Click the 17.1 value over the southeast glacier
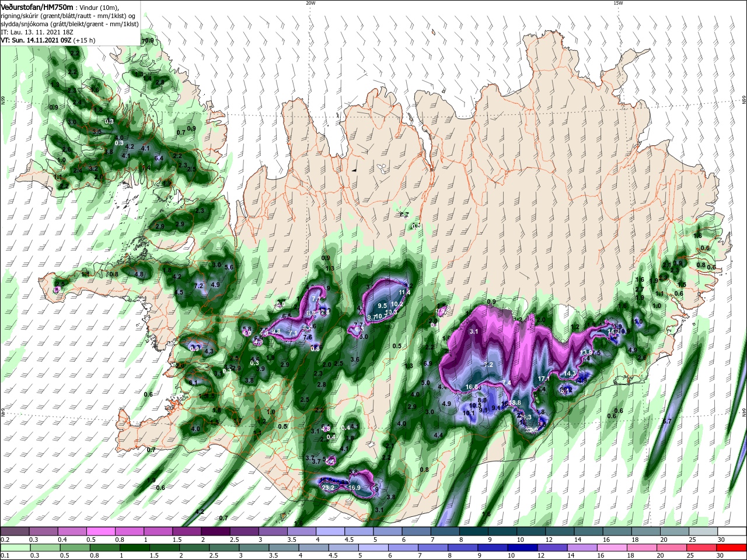Image resolution: width=747 pixels, height=560 pixels. click(x=544, y=379)
